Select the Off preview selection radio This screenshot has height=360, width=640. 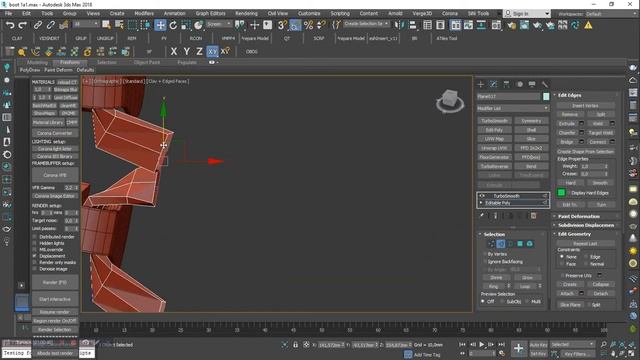483,301
